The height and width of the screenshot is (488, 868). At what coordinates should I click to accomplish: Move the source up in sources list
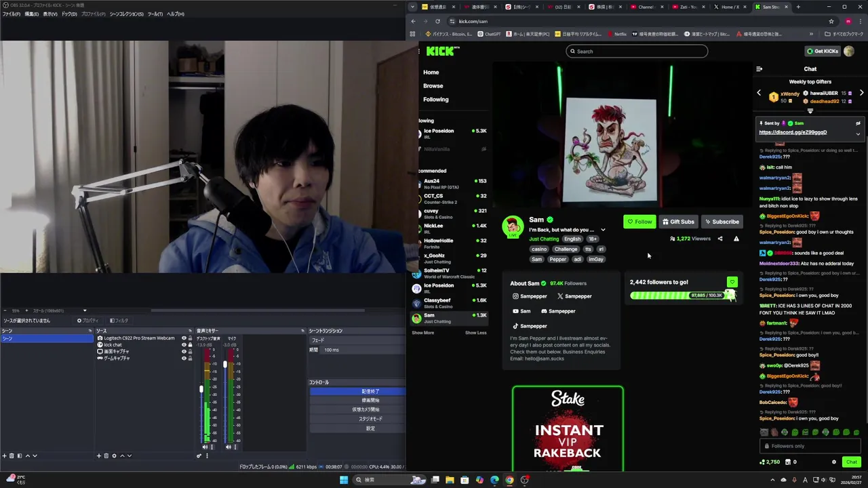[x=122, y=455]
